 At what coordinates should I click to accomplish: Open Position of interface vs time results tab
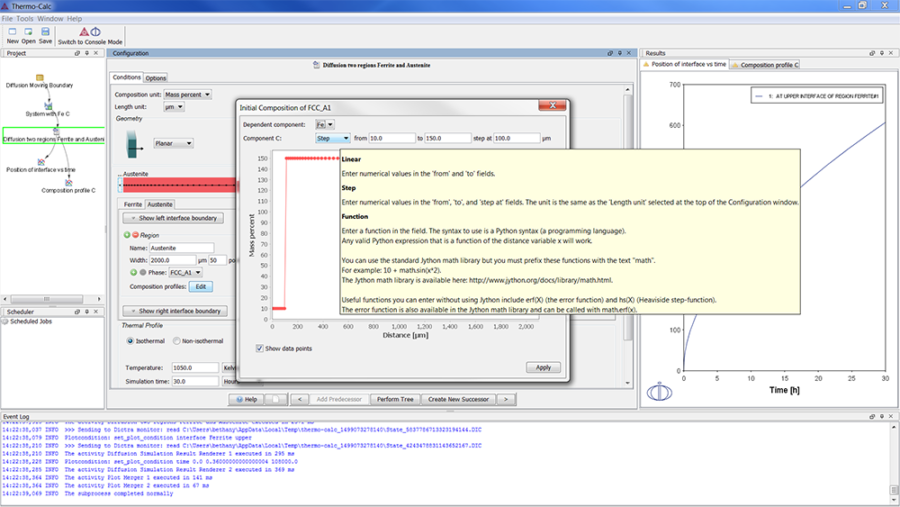pyautogui.click(x=684, y=64)
